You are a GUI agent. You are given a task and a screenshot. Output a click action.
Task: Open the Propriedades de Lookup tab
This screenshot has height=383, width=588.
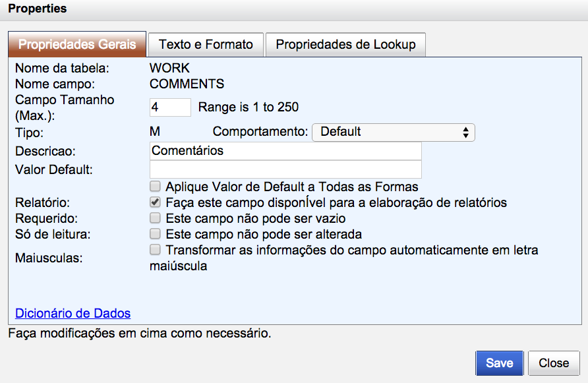(345, 45)
